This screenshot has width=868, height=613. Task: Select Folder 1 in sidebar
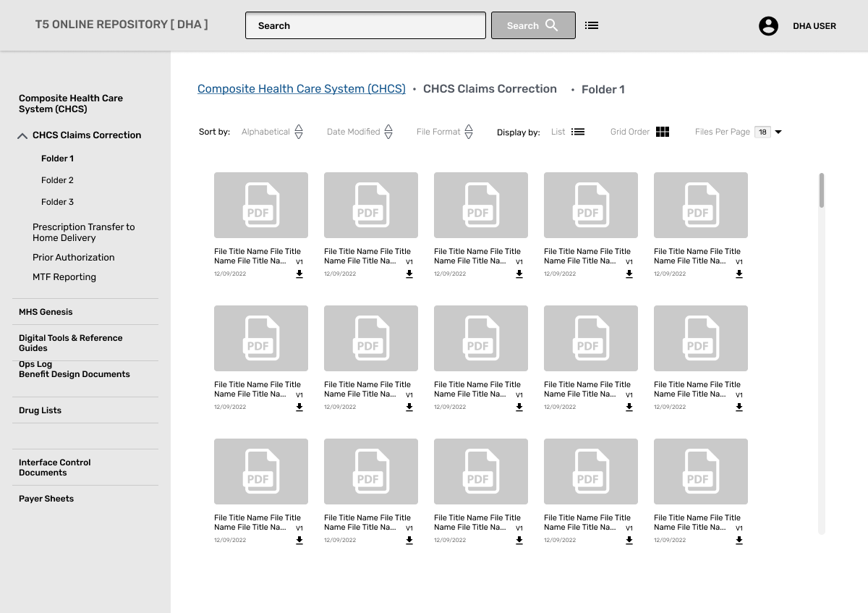pyautogui.click(x=57, y=158)
